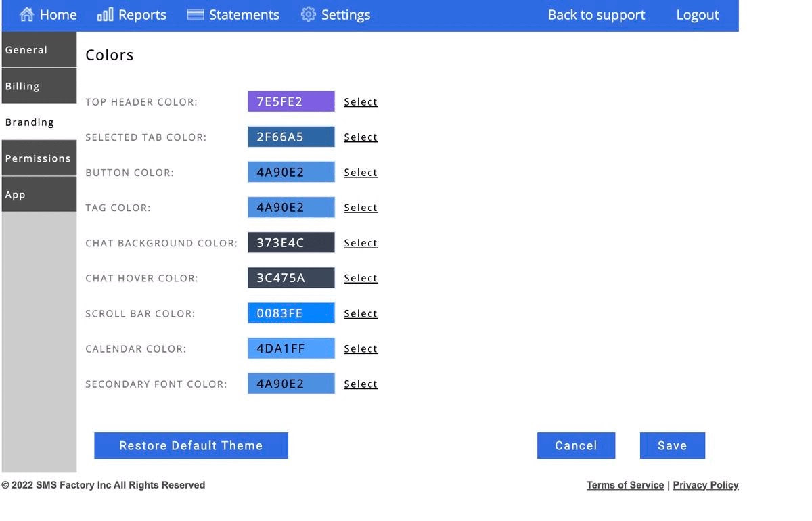The image size is (812, 521).
Task: Click the Chat Background Color swatch 373E4C
Action: [x=291, y=242]
